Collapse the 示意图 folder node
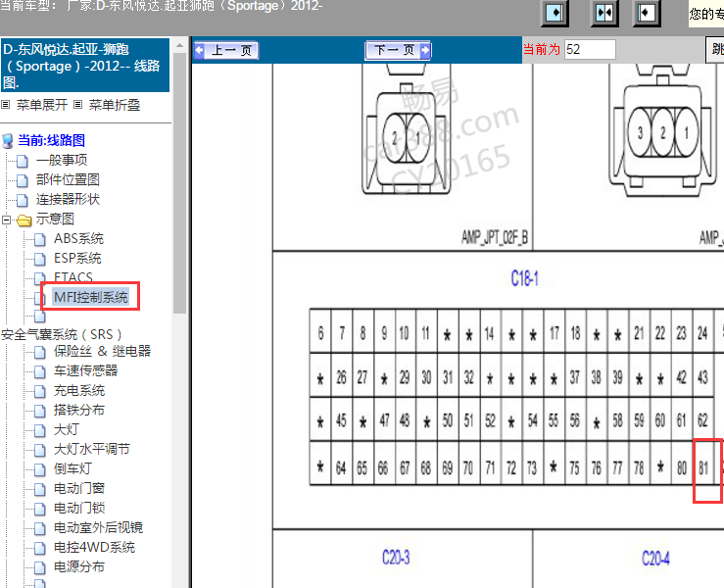 [x=6, y=220]
